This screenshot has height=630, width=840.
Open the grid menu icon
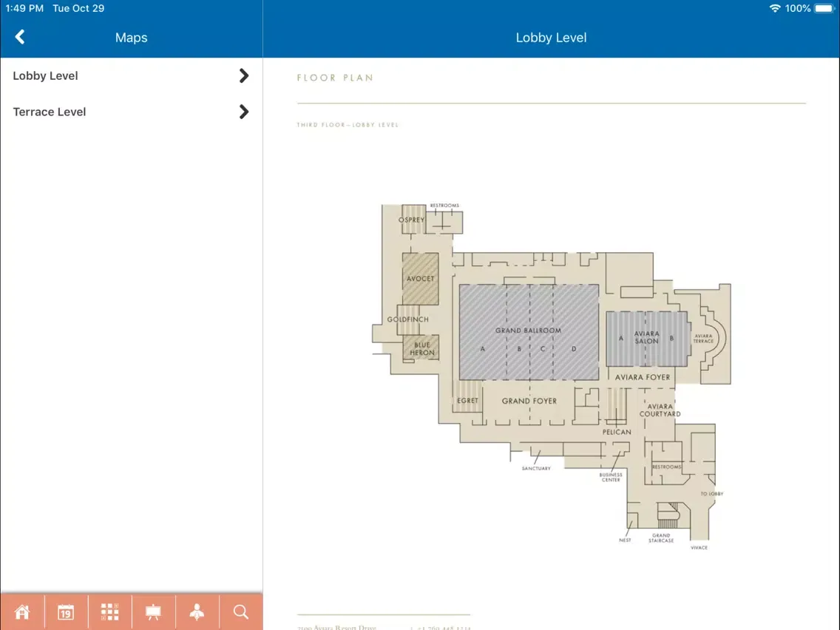(110, 612)
